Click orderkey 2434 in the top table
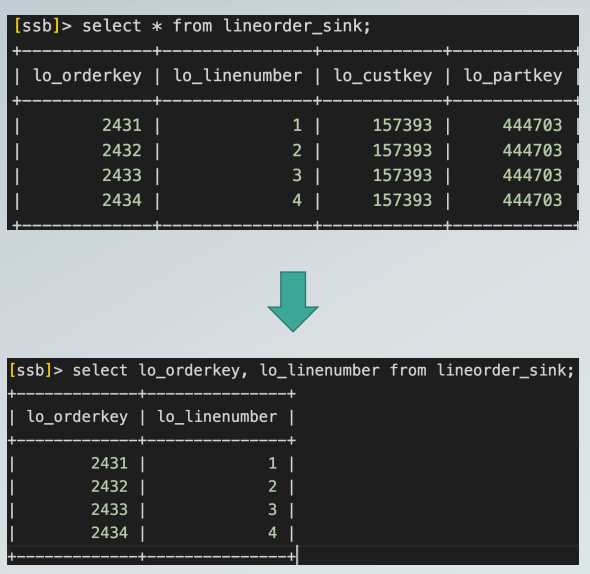The width and height of the screenshot is (590, 574). click(x=122, y=200)
